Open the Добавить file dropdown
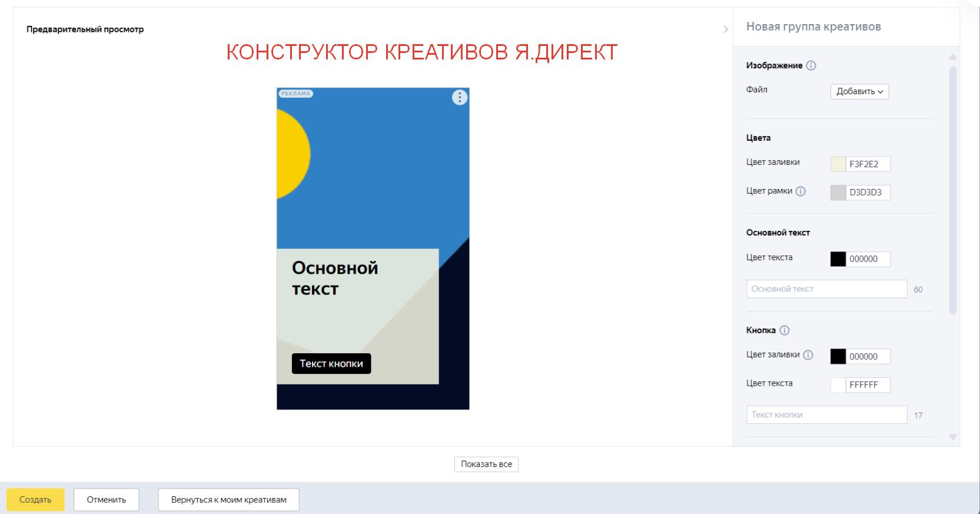980x514 pixels. 859,91
